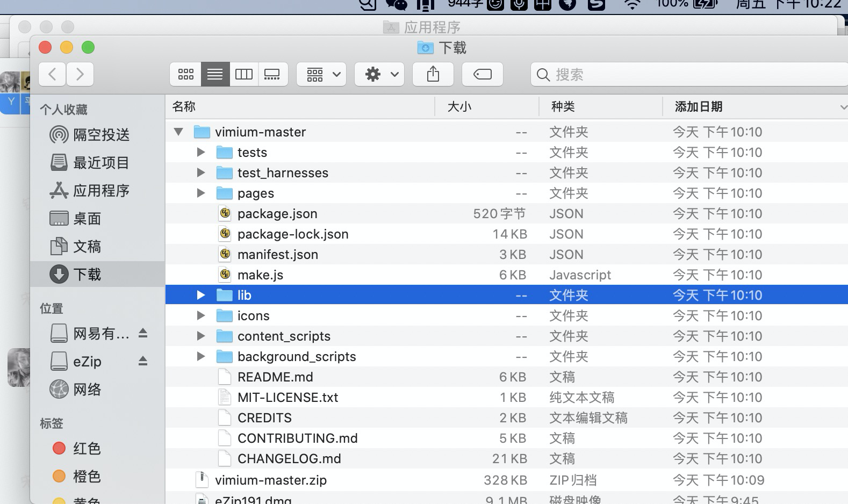848x504 pixels.
Task: Select the background_scripts folder name
Action: pos(297,356)
